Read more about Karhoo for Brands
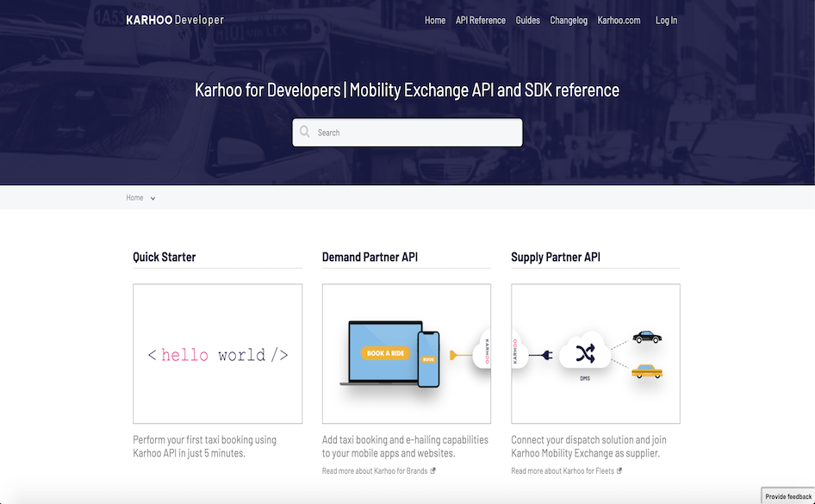815x504 pixels. coord(375,470)
